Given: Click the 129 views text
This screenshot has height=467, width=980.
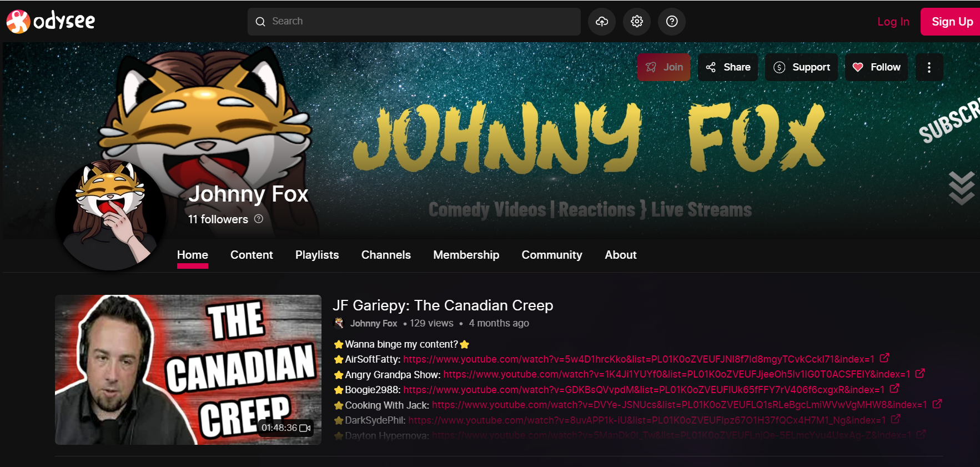Looking at the screenshot, I should coord(431,323).
